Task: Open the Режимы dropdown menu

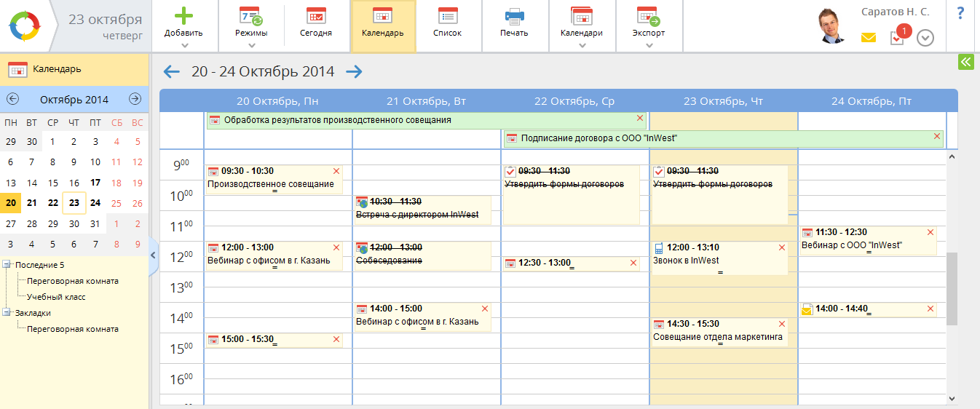Action: (x=251, y=45)
